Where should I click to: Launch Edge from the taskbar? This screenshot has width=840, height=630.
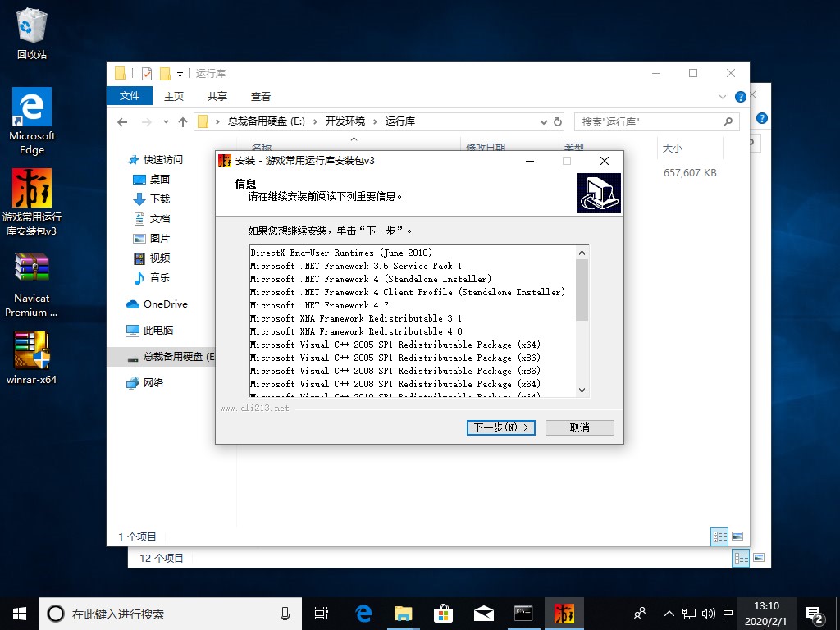(363, 614)
